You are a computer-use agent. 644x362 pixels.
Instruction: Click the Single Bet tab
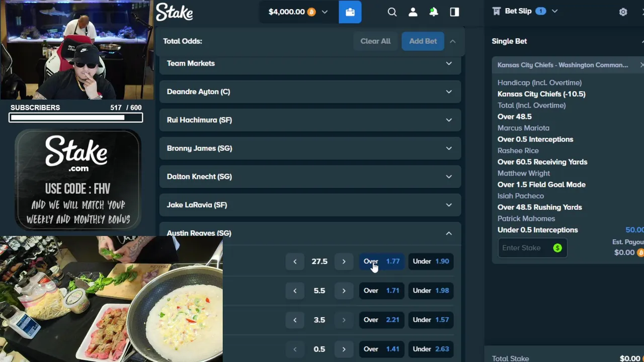coord(509,41)
